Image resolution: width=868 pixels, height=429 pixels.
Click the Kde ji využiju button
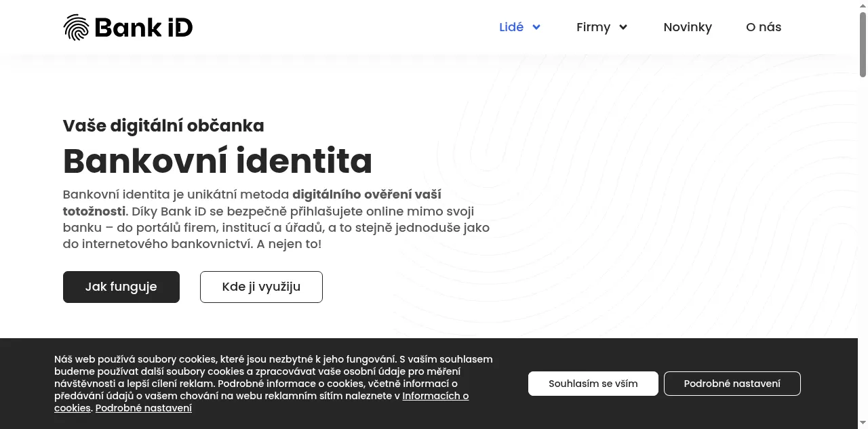click(x=261, y=287)
